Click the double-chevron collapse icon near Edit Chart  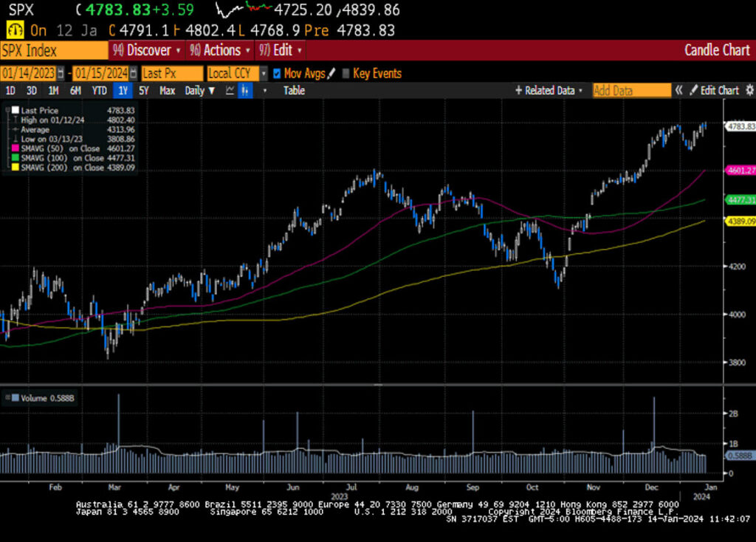679,91
